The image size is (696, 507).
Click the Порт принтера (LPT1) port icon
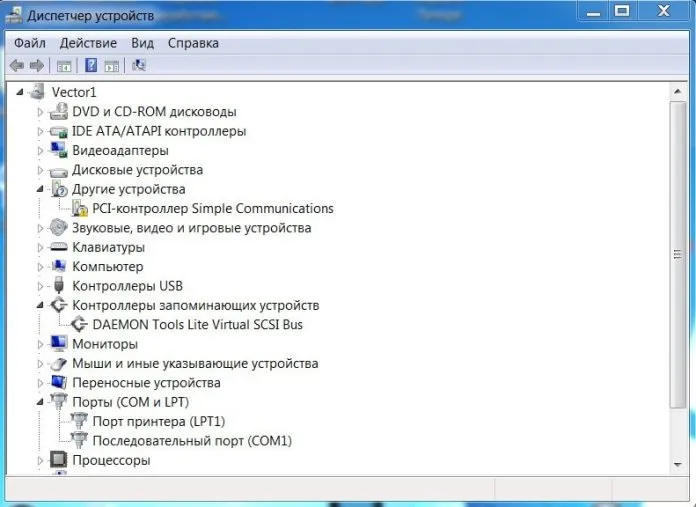tap(79, 420)
